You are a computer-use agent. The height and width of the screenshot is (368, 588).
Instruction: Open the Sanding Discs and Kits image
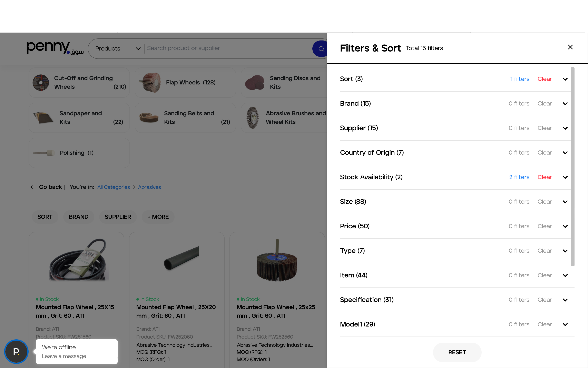[255, 83]
